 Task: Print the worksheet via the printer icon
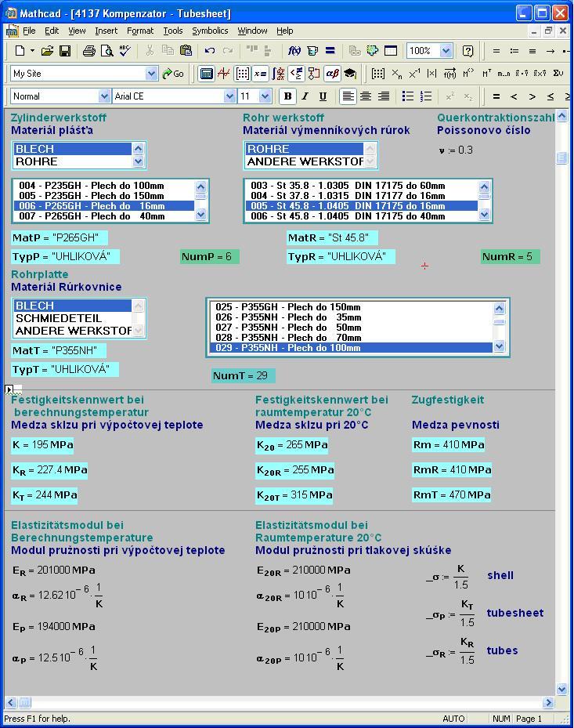tap(88, 51)
